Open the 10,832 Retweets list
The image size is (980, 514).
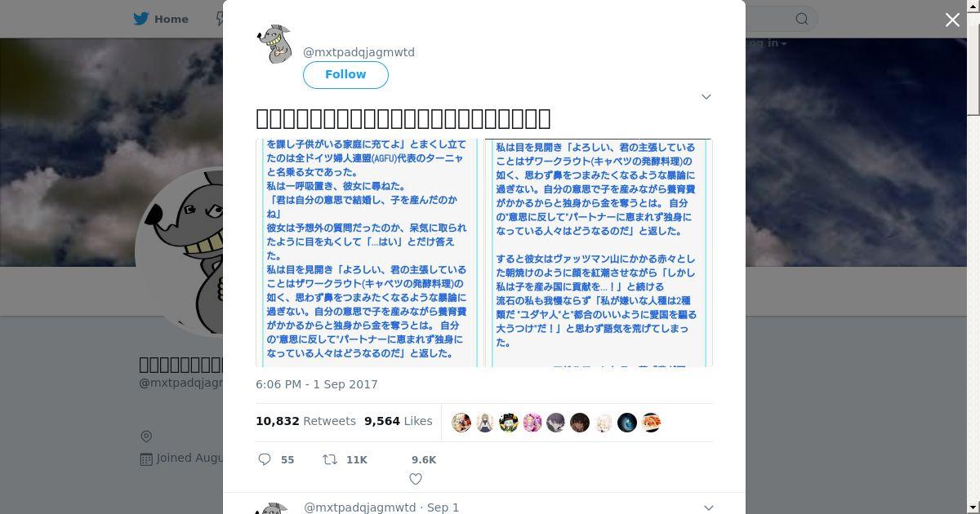305,421
